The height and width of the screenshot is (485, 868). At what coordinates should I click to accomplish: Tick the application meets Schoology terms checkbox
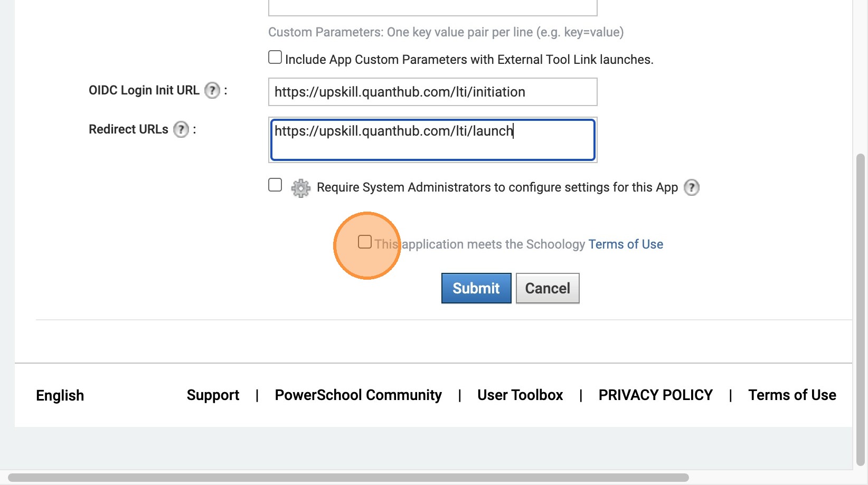(365, 242)
